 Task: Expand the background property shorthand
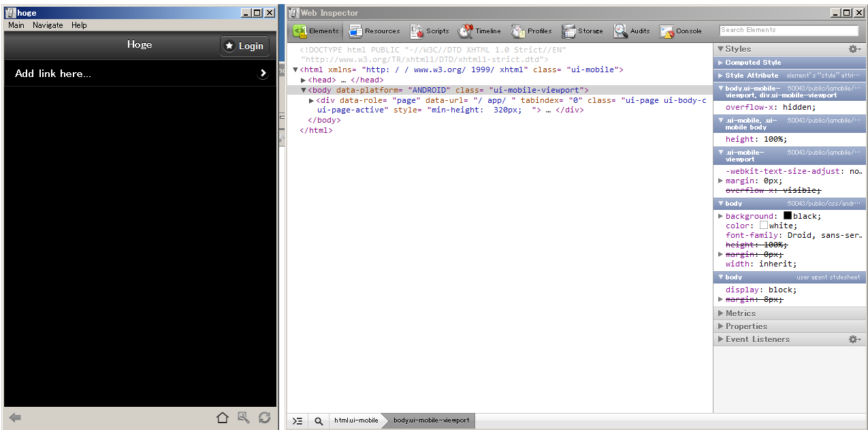click(721, 216)
